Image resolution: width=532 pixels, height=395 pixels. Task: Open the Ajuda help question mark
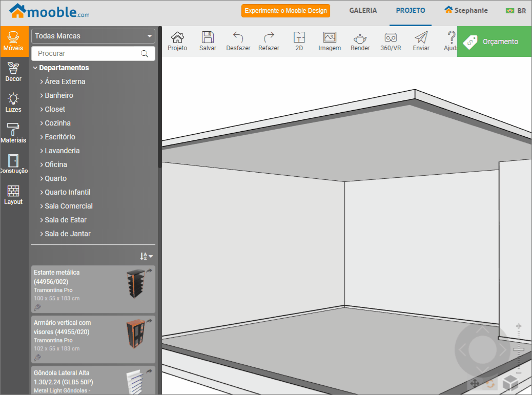pyautogui.click(x=451, y=41)
